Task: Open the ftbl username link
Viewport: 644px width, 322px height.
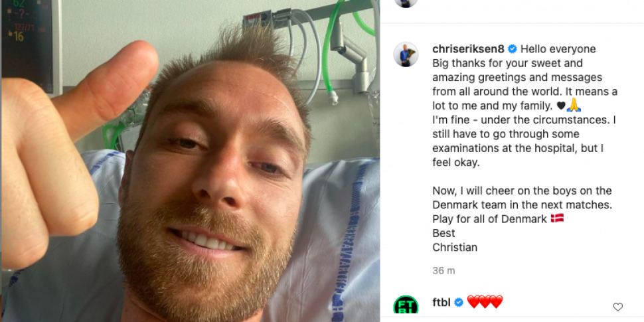Action: [442, 303]
